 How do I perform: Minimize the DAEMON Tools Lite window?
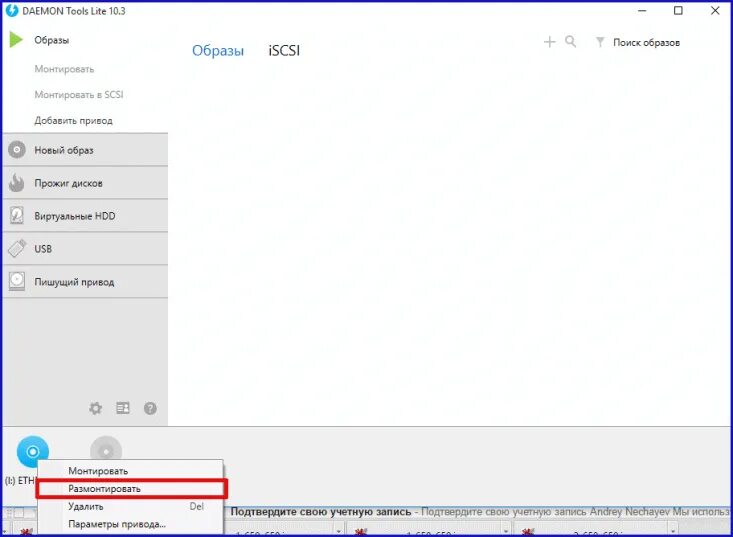pos(642,10)
